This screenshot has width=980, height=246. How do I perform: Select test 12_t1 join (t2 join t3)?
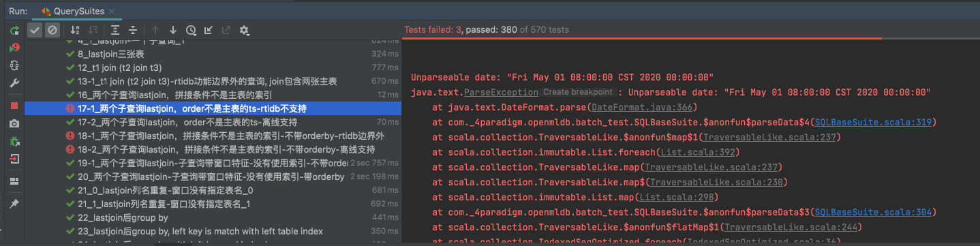(x=213, y=67)
